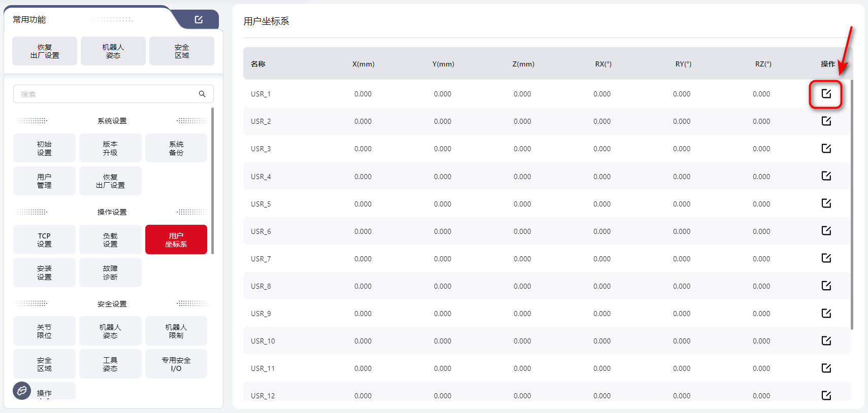Select the 用户坐标系 menu button
Screen dimensions: 868x413
[x=176, y=239]
